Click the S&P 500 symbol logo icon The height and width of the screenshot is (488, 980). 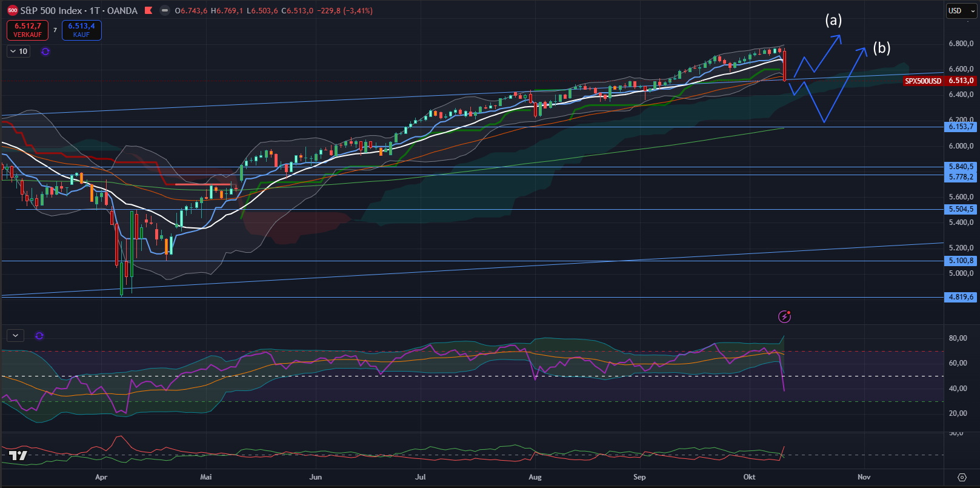12,10
